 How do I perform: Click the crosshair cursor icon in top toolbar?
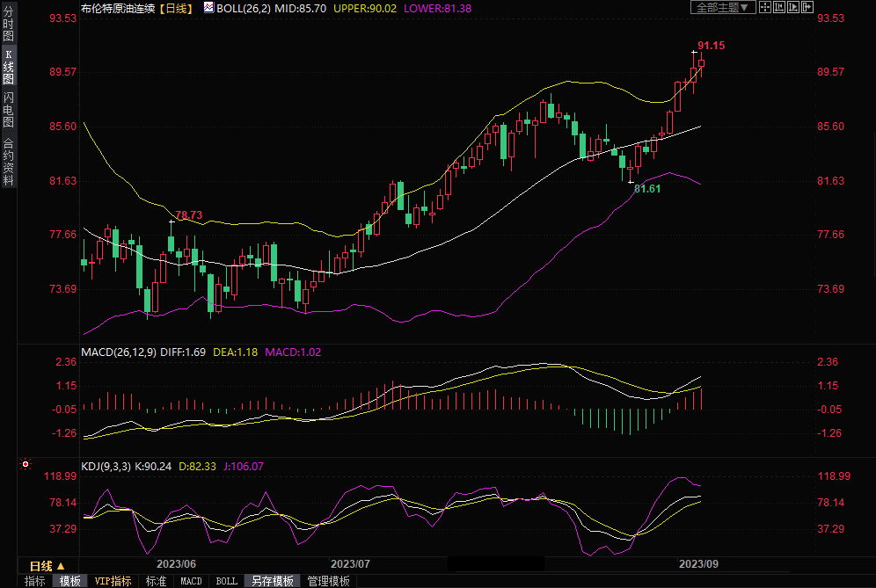pyautogui.click(x=765, y=7)
